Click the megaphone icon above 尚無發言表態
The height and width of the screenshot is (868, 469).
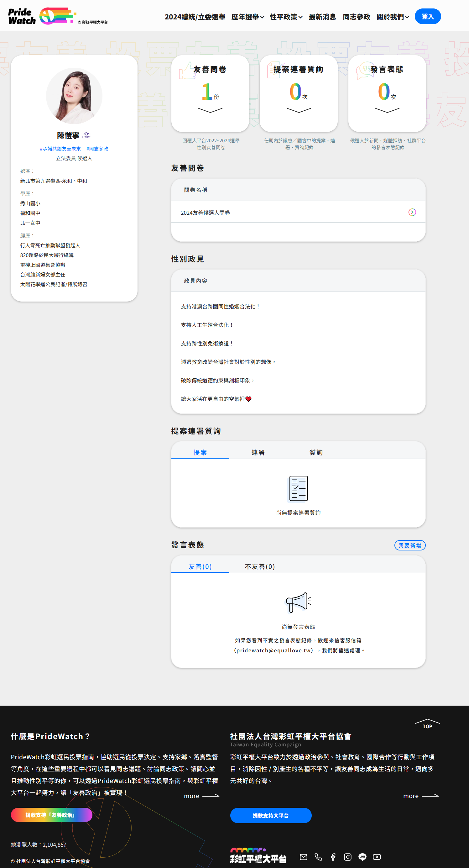(x=298, y=602)
